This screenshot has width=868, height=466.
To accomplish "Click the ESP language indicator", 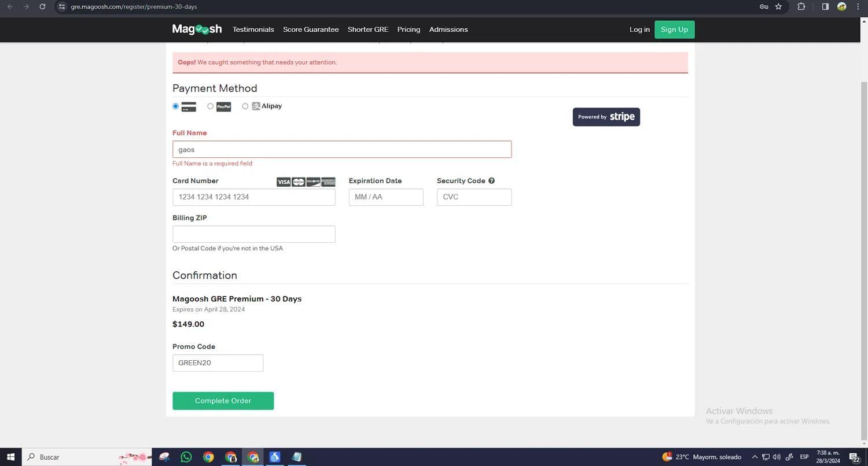I will coord(804,457).
